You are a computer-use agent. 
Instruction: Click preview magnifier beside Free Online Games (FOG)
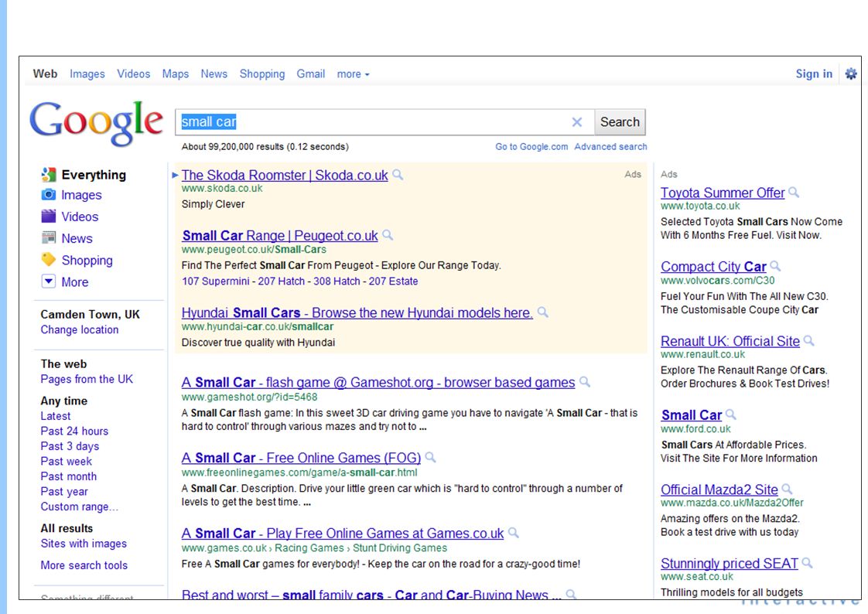click(x=430, y=458)
